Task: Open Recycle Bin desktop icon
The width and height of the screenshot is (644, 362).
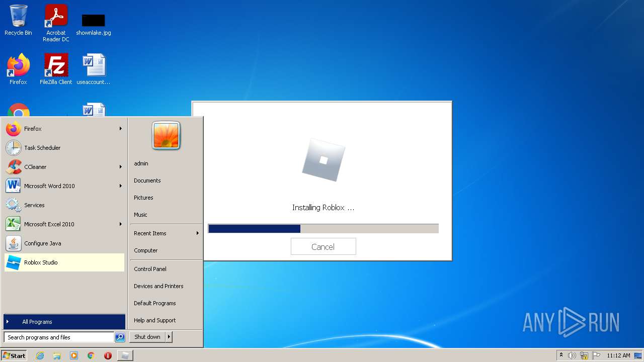Action: point(18,20)
